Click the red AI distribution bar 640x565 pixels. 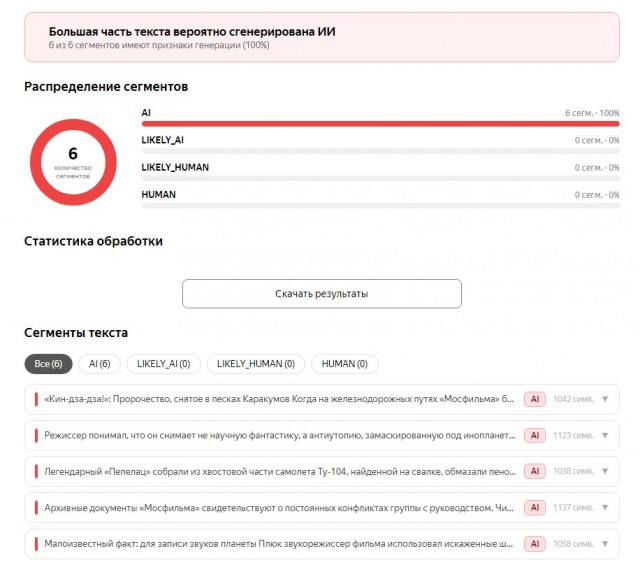point(380,124)
